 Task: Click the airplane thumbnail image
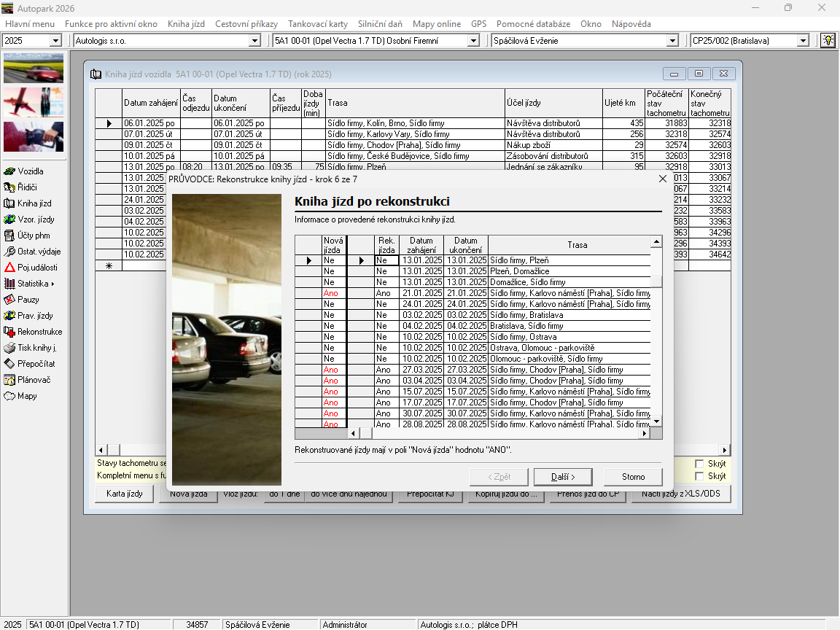pos(34,102)
